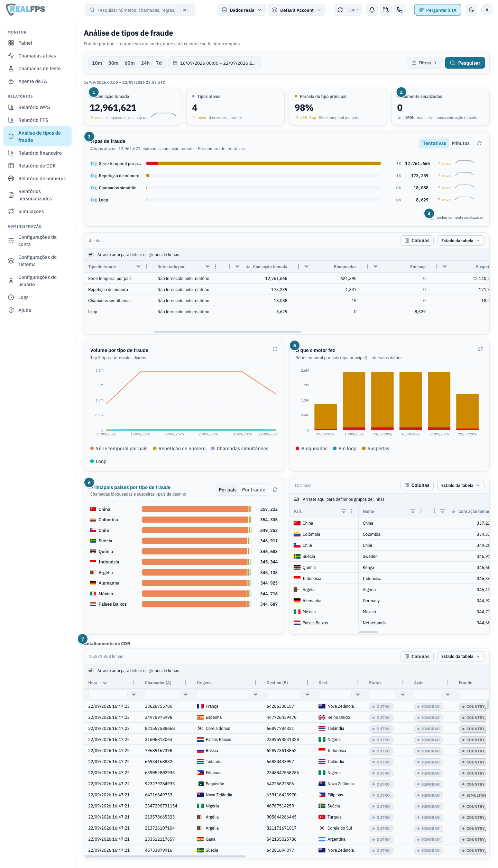This screenshot has height=868, width=498.
Task: Click Colunas button in 4 linhas table
Action: coord(417,241)
